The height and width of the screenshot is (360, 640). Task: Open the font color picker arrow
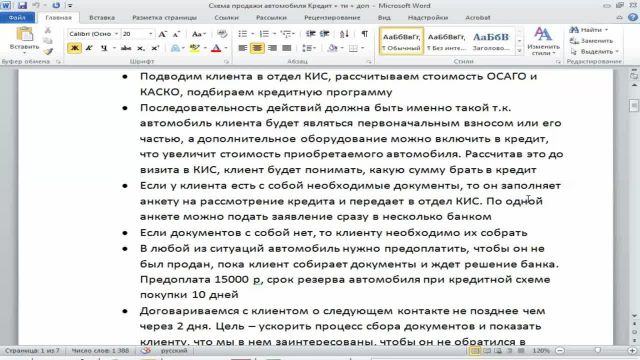point(226,48)
